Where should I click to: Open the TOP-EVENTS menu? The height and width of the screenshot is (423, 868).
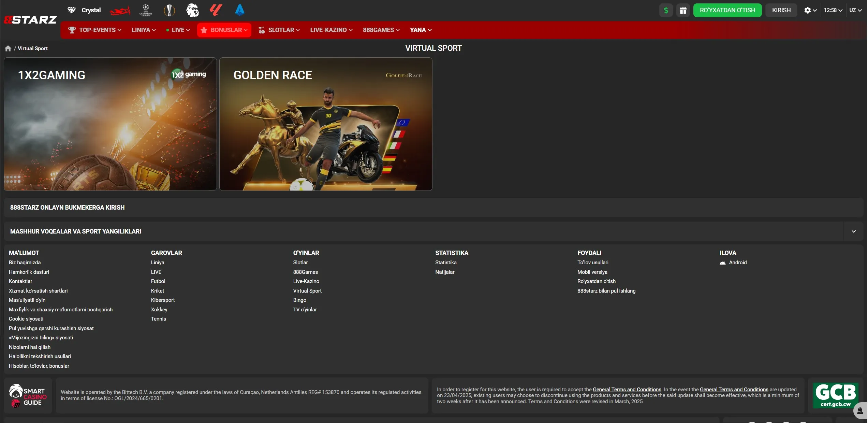coord(95,30)
